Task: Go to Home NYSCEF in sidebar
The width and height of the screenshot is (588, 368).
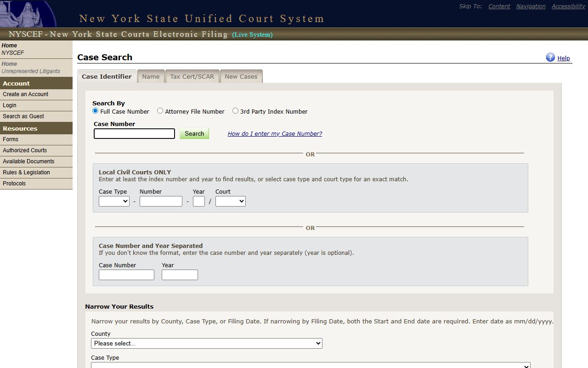Action: tap(36, 49)
